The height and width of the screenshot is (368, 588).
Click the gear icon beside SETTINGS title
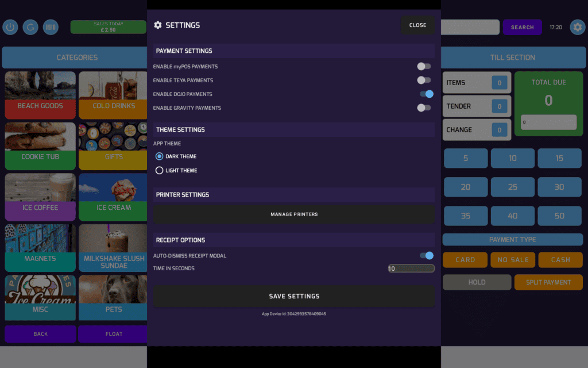tap(158, 25)
